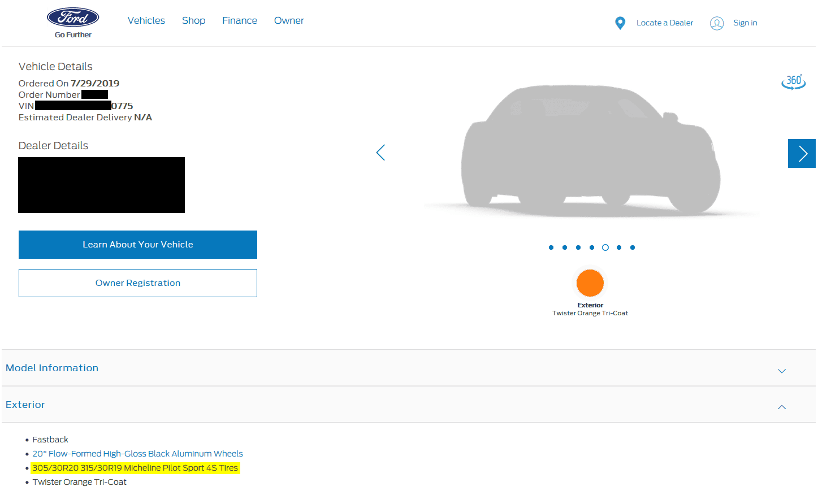
Task: Click the Ordered On 7/29/2019 text
Action: pos(69,84)
